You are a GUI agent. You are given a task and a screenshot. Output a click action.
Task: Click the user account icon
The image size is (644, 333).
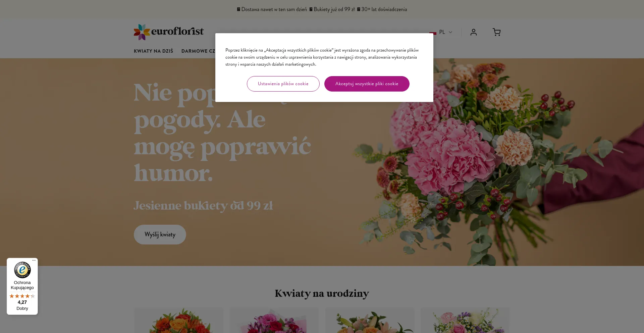coord(473,32)
